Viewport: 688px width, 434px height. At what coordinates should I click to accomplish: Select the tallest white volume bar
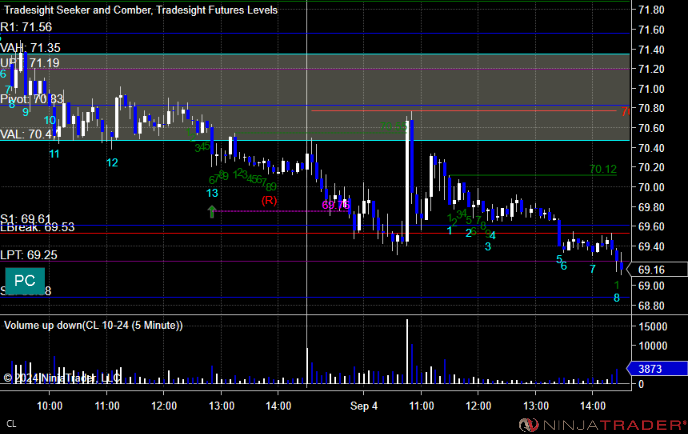tap(407, 352)
